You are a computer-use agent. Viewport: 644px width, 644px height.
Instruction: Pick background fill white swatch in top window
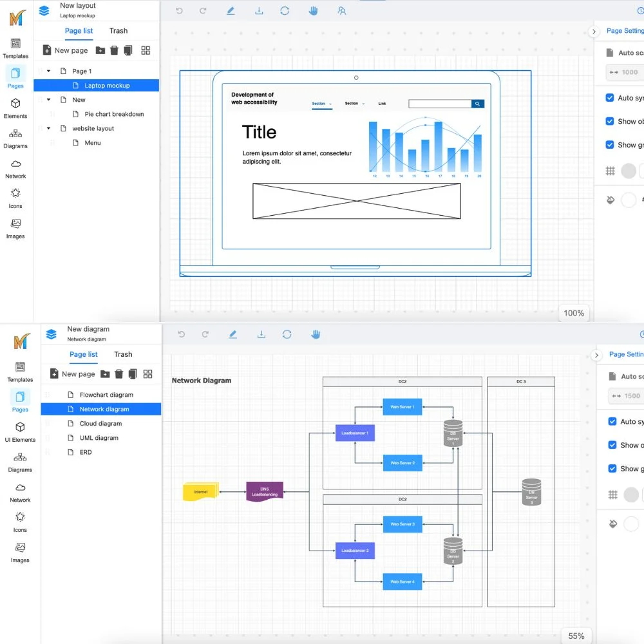(x=629, y=200)
